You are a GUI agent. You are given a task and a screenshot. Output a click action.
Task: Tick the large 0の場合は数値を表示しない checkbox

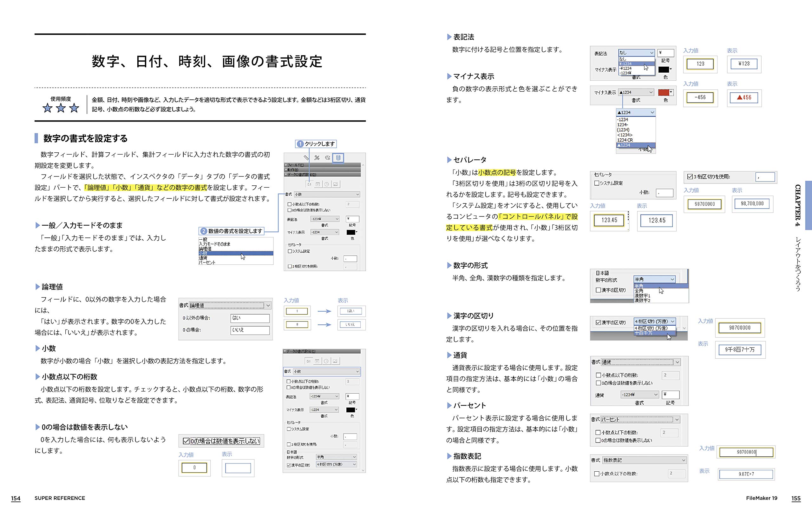pos(186,441)
